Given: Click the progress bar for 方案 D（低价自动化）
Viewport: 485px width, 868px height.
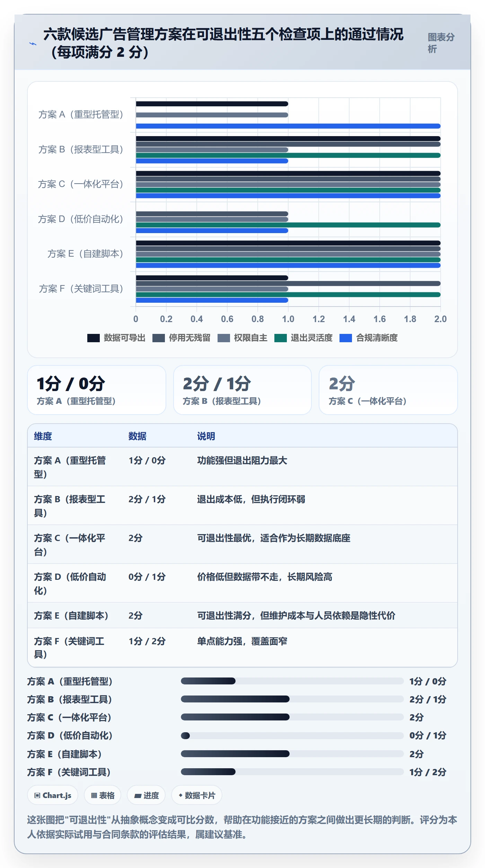Looking at the screenshot, I should click(292, 735).
